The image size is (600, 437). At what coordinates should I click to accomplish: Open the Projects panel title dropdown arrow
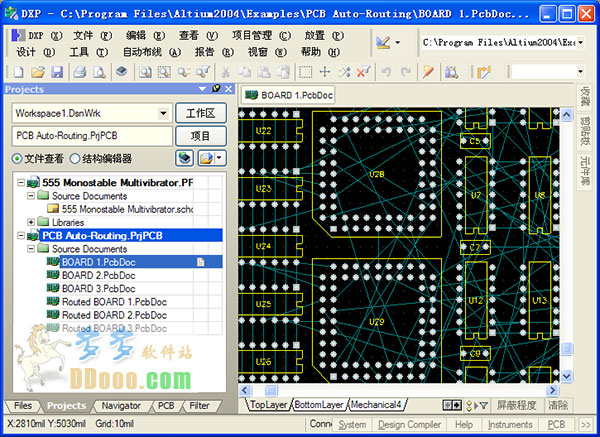[202, 89]
